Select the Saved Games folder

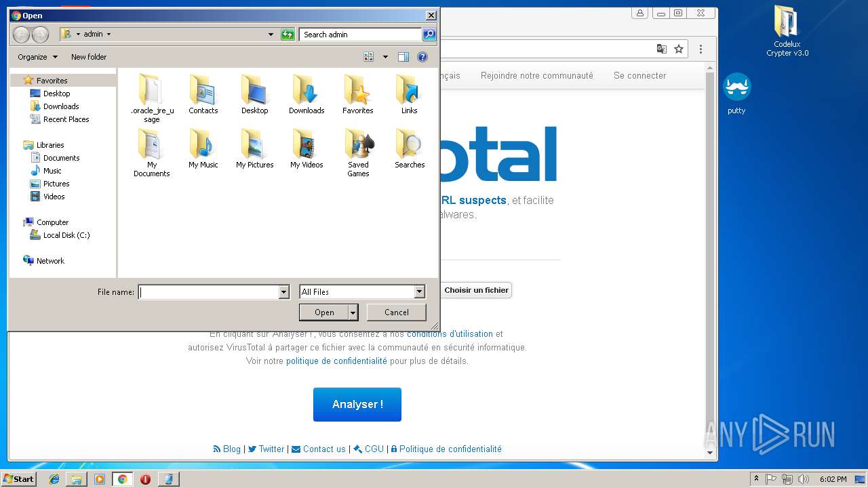coord(358,152)
